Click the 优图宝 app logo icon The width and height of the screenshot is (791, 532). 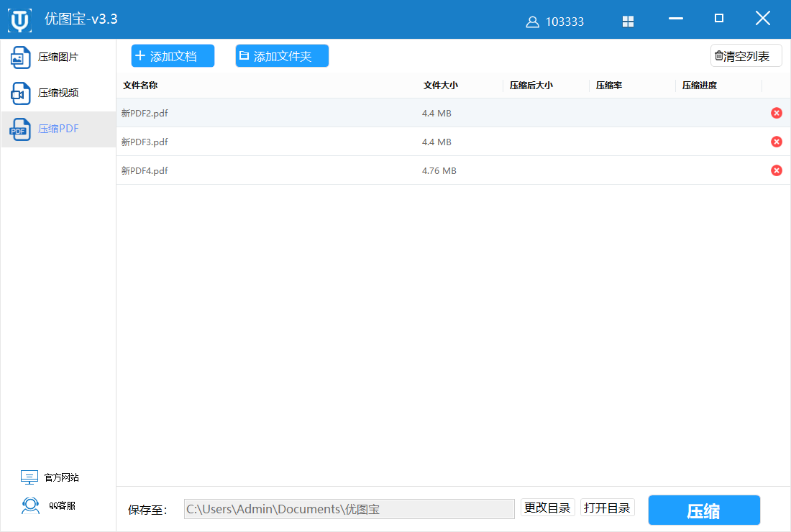19,20
